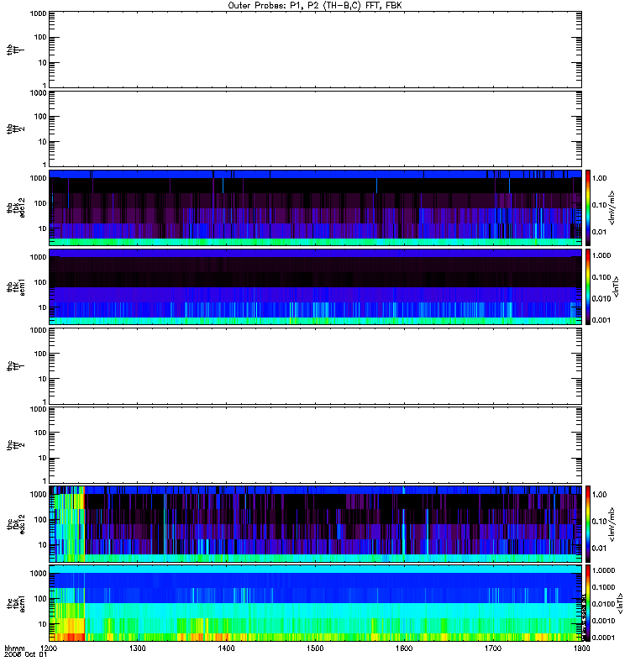Screen dimensions: 630x672
Task: Click the color bar beside thc fbk scm1
Action: 588,603
